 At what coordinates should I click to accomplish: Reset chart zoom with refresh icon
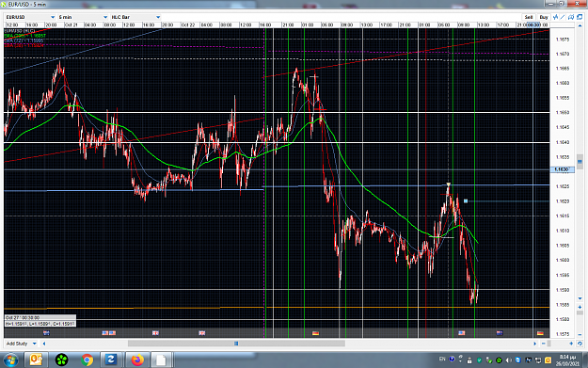click(580, 344)
